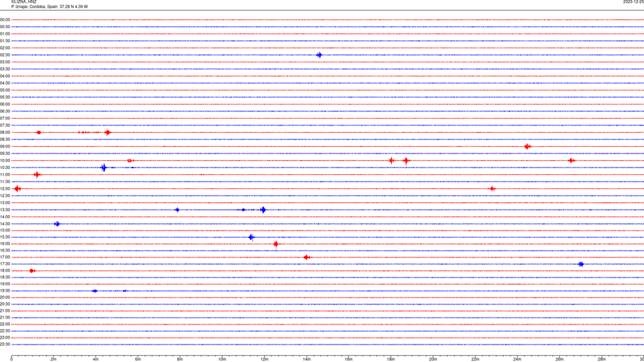Click the red event on 16:00 trace
The image size is (644, 362).
[x=276, y=244]
